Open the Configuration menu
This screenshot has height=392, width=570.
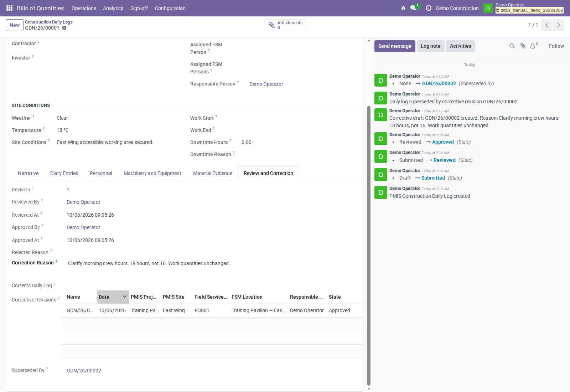click(x=170, y=8)
